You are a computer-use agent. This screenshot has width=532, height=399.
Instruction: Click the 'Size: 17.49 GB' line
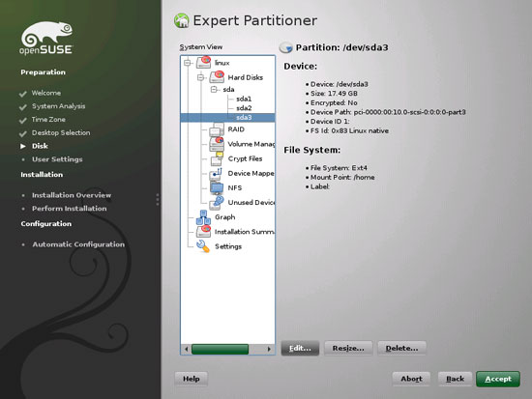point(334,93)
